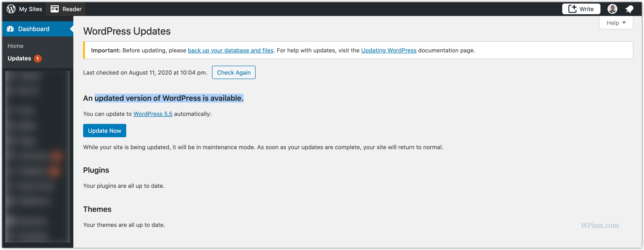
Task: Select Updates in the Dashboard menu
Action: [x=19, y=58]
